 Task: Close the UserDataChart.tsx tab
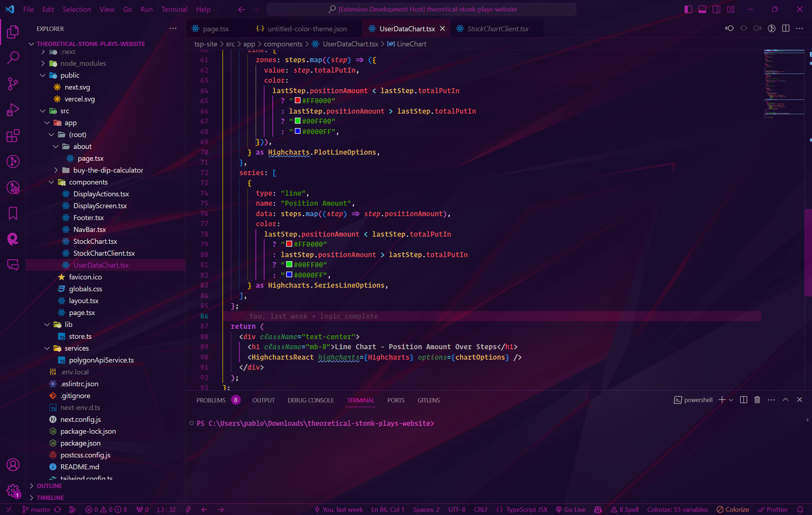click(443, 28)
